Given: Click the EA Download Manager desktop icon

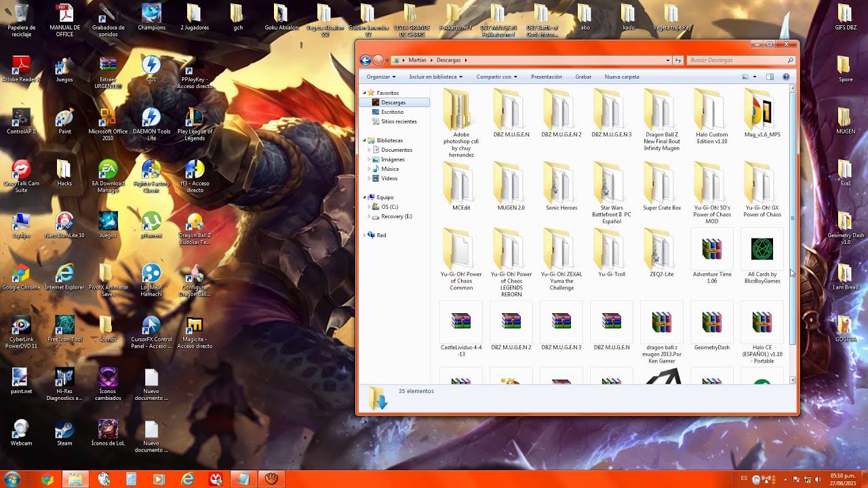Looking at the screenshot, I should [x=108, y=176].
